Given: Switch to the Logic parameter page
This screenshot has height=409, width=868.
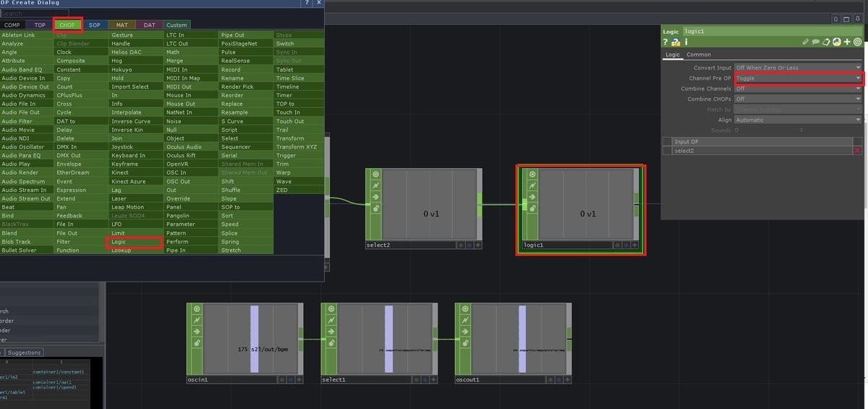Looking at the screenshot, I should pyautogui.click(x=673, y=55).
